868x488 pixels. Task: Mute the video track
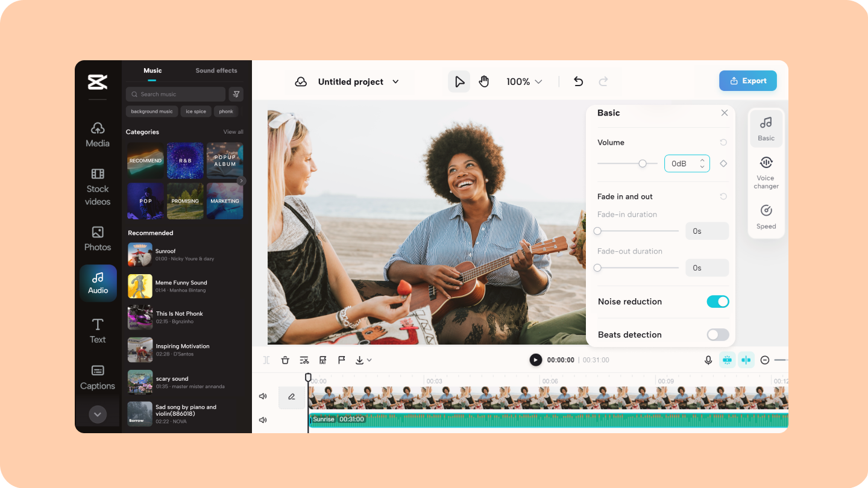[x=263, y=396]
